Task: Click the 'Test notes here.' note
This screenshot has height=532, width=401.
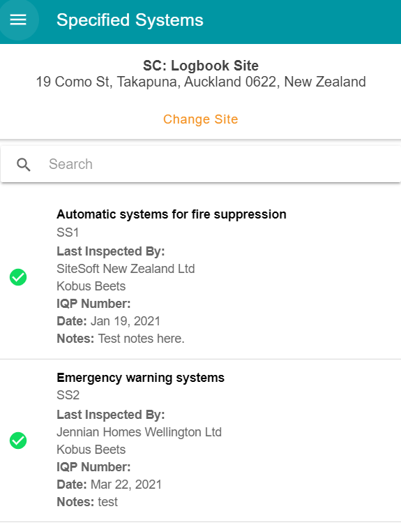Action: pos(142,339)
